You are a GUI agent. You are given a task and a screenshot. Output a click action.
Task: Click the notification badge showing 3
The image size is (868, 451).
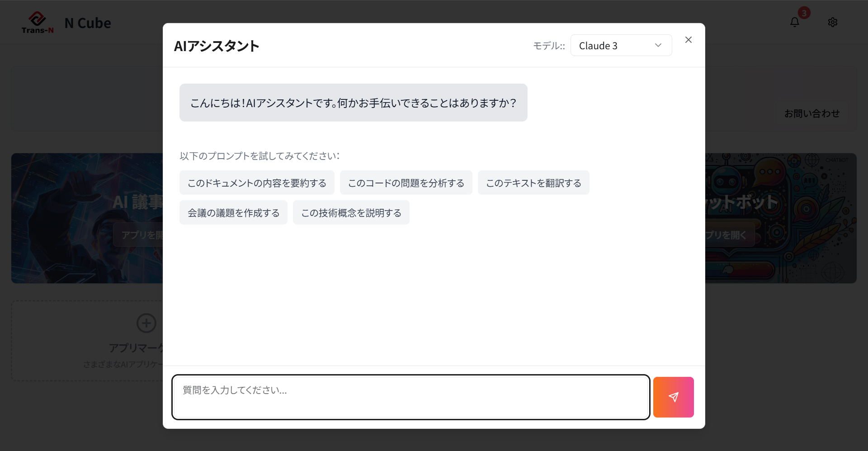pyautogui.click(x=804, y=13)
